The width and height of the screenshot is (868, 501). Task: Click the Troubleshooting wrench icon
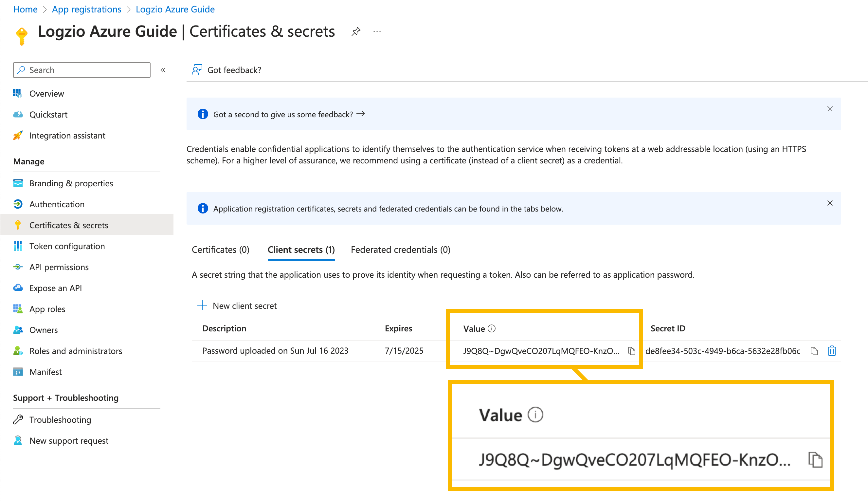[18, 419]
